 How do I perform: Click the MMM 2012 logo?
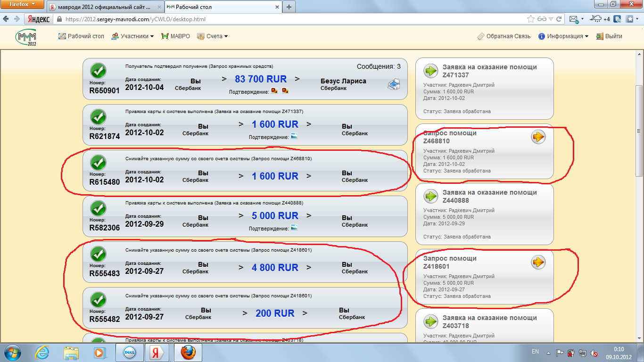[x=26, y=37]
